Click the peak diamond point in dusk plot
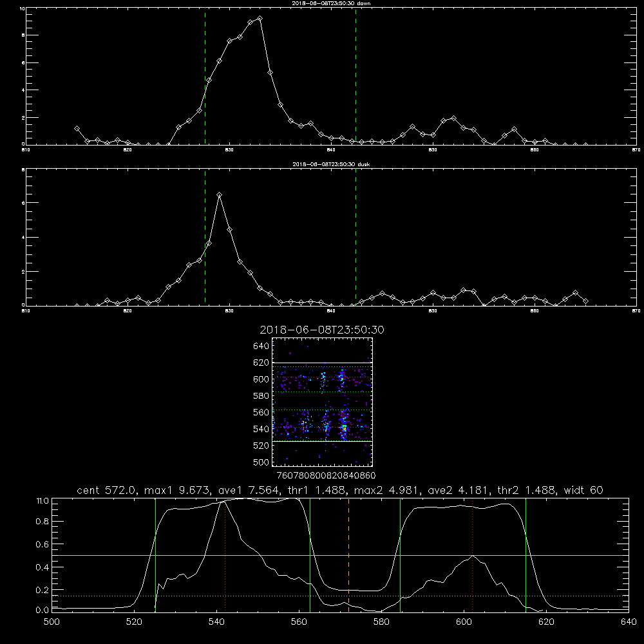The image size is (644, 644). [220, 194]
